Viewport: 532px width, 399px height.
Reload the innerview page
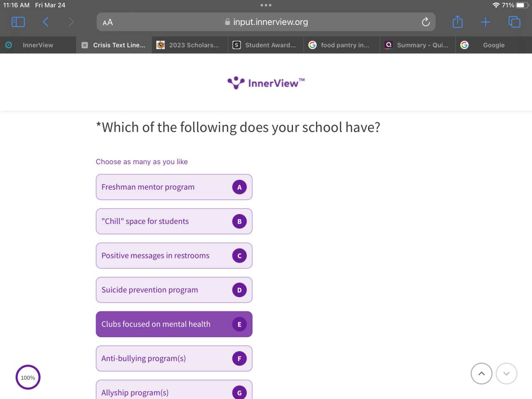(x=426, y=22)
